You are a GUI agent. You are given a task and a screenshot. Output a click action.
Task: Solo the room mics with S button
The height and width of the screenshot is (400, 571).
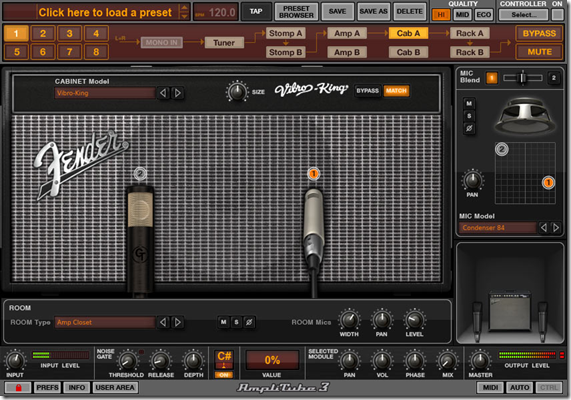coord(236,322)
